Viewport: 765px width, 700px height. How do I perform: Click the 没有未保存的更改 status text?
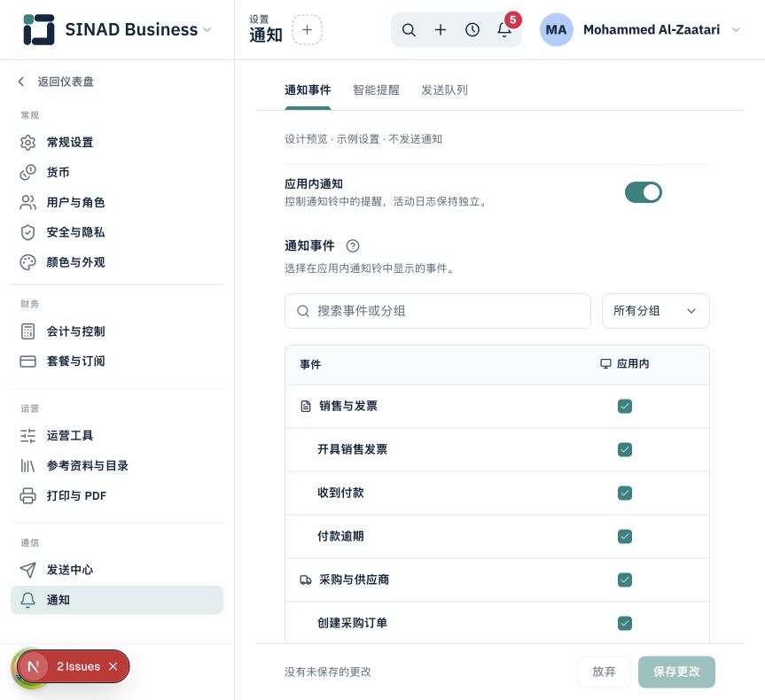[328, 673]
